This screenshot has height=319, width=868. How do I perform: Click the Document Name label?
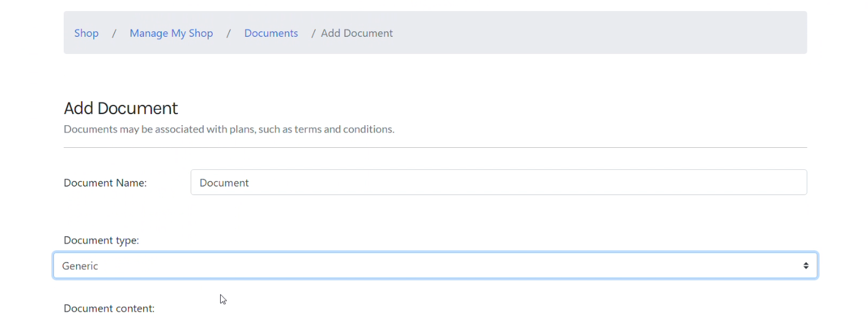coord(105,183)
